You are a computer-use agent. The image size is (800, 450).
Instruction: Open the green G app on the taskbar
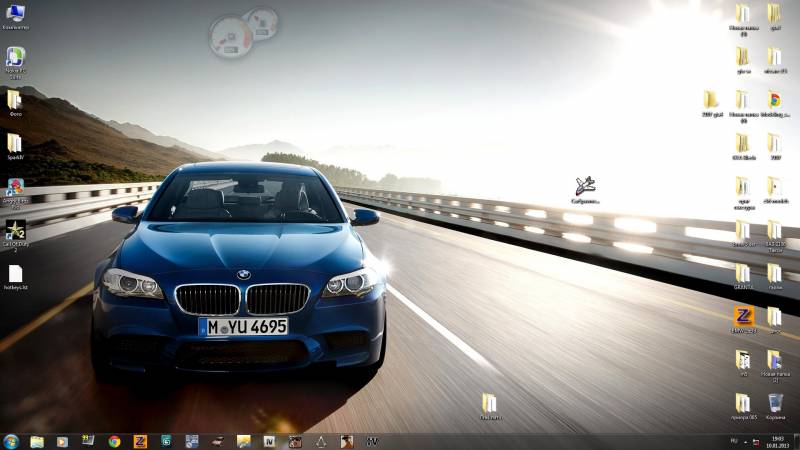tap(166, 441)
